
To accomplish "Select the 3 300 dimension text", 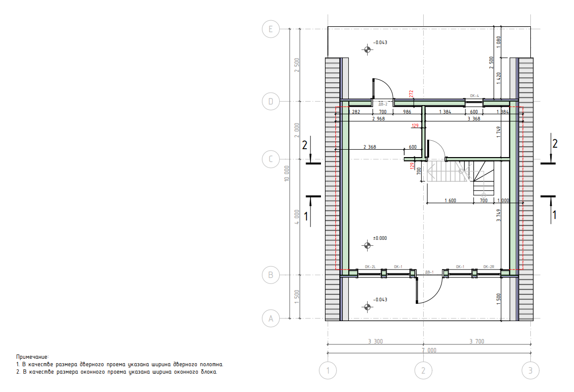I will click(375, 341).
